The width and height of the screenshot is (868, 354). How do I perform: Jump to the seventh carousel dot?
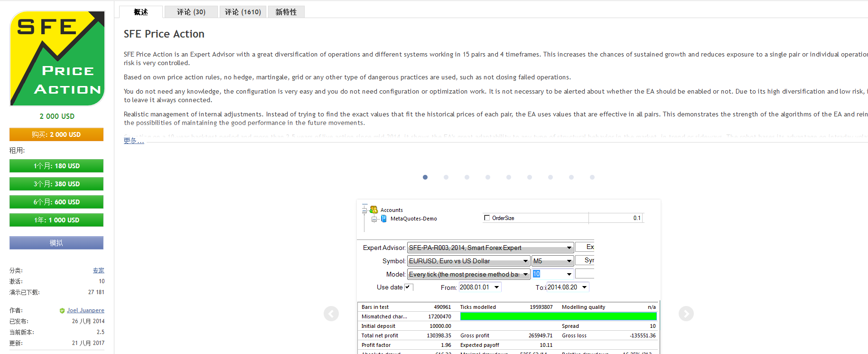551,177
